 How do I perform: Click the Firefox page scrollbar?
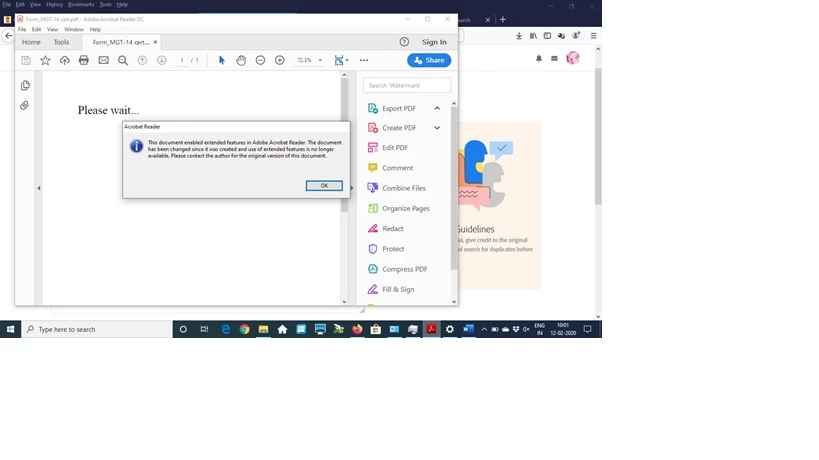coord(598,136)
